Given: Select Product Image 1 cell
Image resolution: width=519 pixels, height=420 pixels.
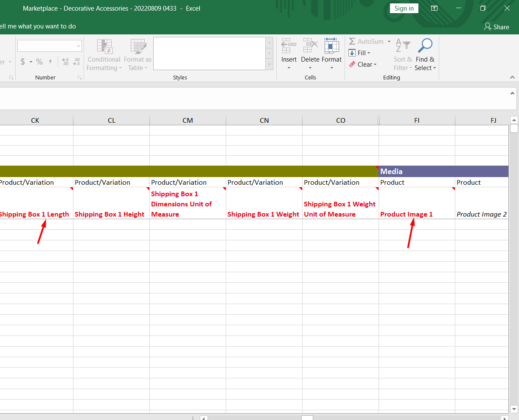Looking at the screenshot, I should 417,203.
